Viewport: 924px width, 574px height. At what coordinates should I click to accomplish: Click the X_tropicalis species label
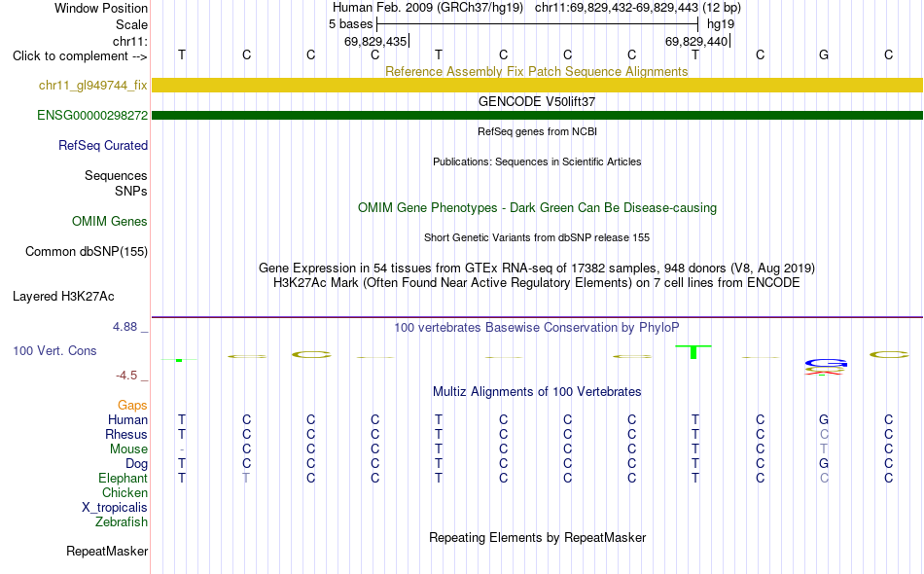click(x=115, y=508)
